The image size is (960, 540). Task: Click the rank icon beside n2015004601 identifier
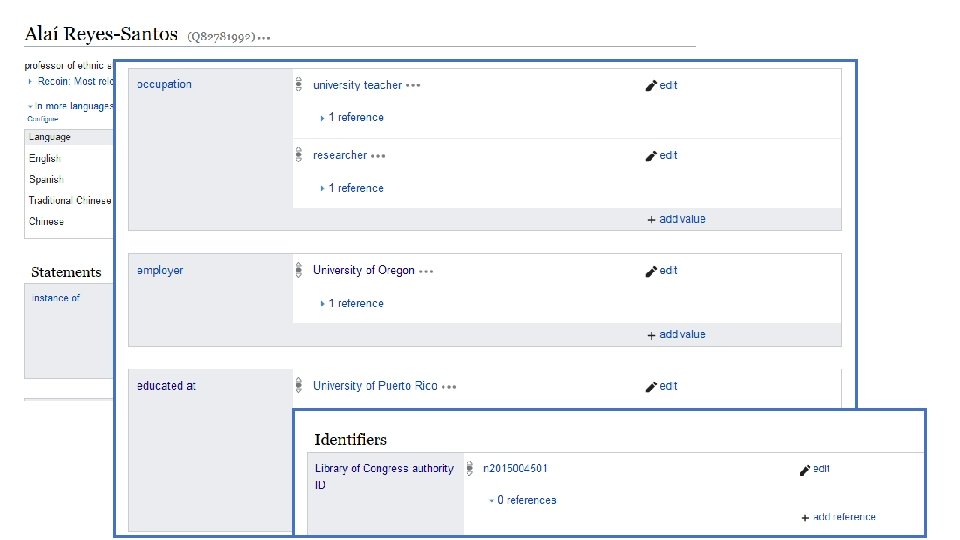pos(470,468)
